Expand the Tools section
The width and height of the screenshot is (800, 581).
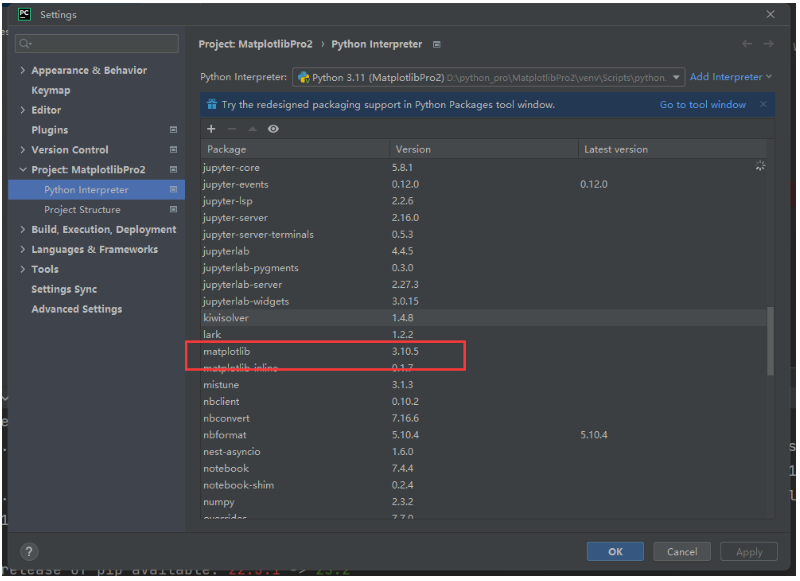click(22, 269)
